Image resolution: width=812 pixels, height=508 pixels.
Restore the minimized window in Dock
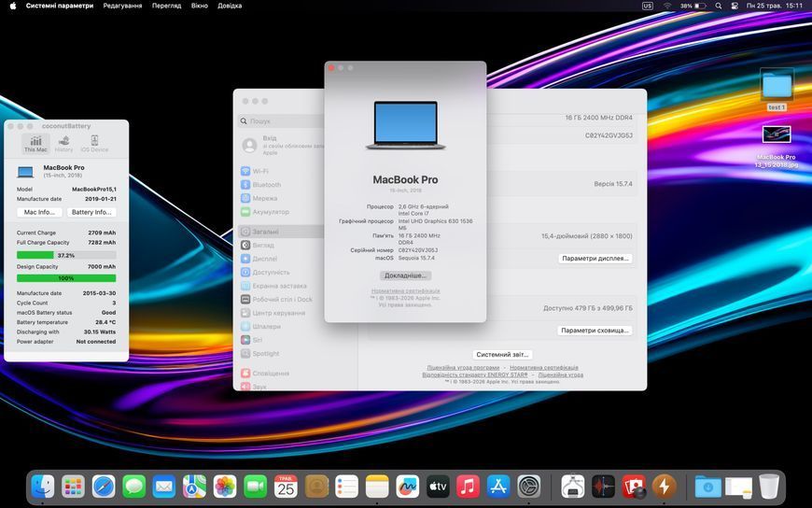738,487
